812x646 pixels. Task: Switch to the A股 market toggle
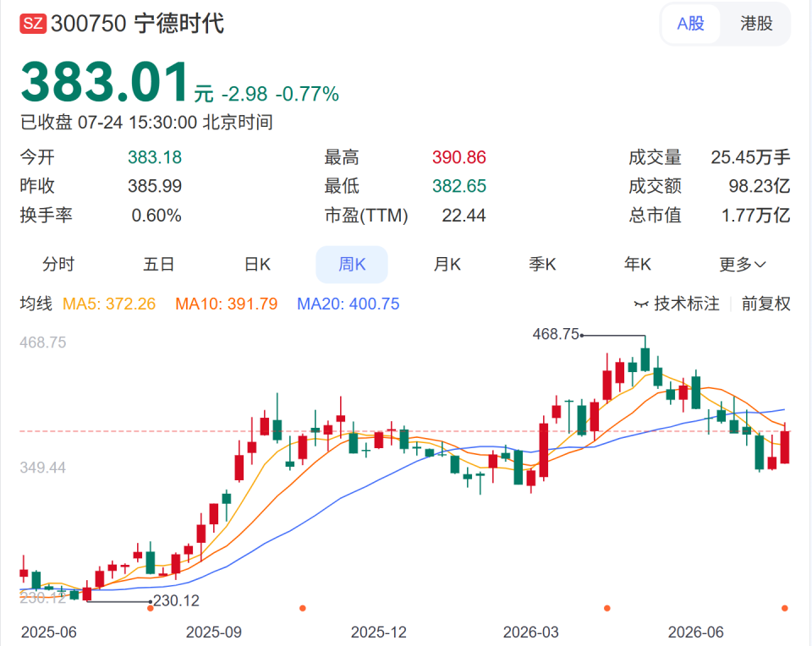pyautogui.click(x=691, y=24)
